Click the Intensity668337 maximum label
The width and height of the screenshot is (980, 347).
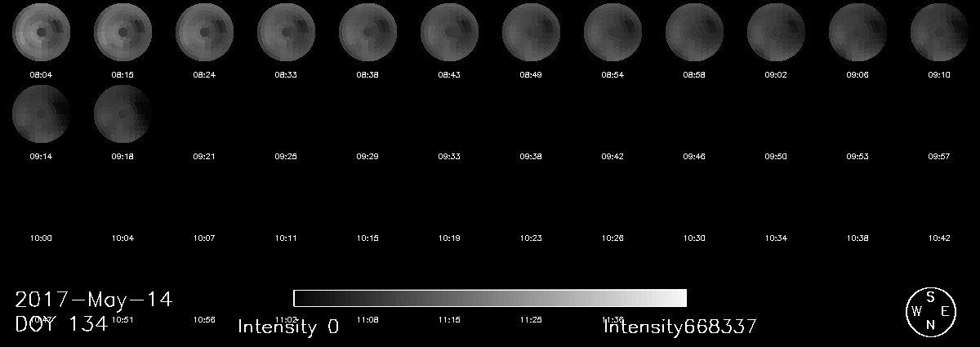[x=680, y=327]
